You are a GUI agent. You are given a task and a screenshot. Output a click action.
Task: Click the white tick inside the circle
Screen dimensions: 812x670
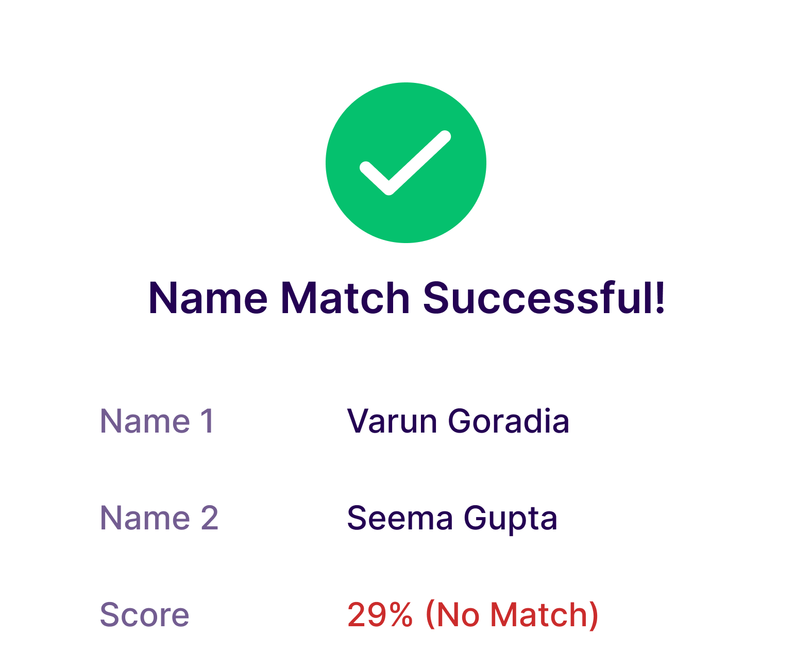point(405,164)
